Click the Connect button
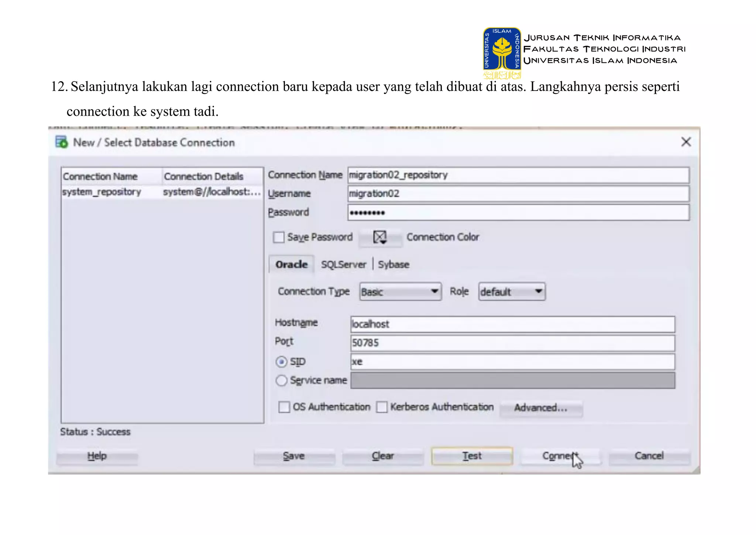This screenshot has height=535, width=756. click(x=560, y=456)
